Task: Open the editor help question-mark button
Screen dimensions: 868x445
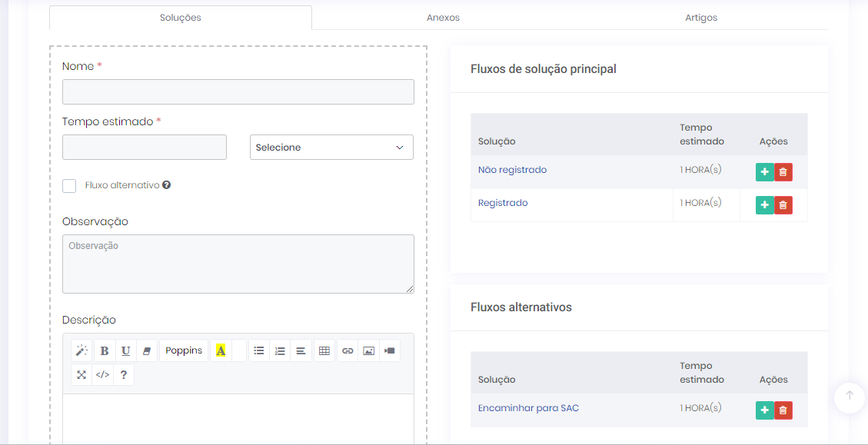Action: 124,375
